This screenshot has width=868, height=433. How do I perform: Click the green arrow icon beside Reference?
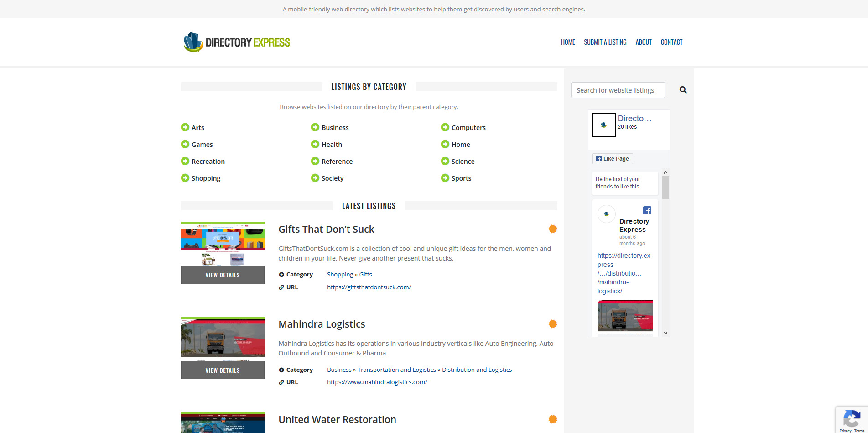315,161
